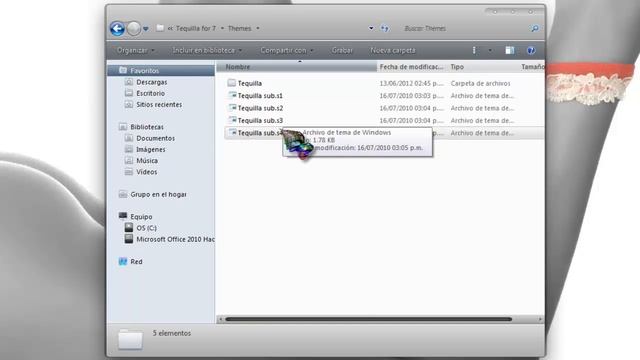The height and width of the screenshot is (360, 640).
Task: Click the horizontal scrollbar in file list
Action: point(369,319)
